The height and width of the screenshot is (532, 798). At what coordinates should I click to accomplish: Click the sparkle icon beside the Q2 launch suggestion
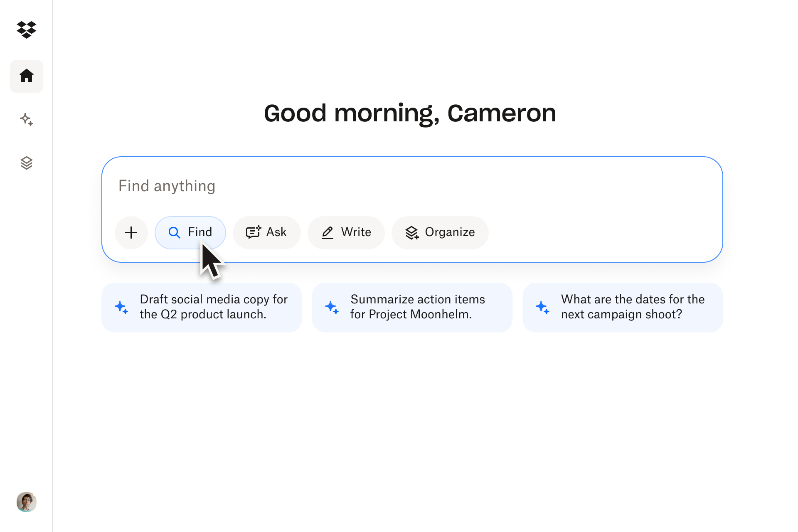point(121,307)
